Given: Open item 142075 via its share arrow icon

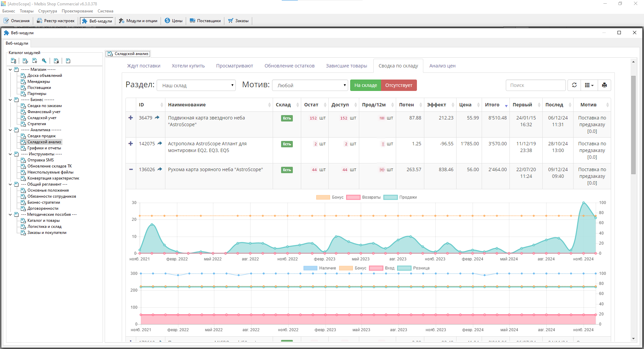Looking at the screenshot, I should tap(160, 143).
